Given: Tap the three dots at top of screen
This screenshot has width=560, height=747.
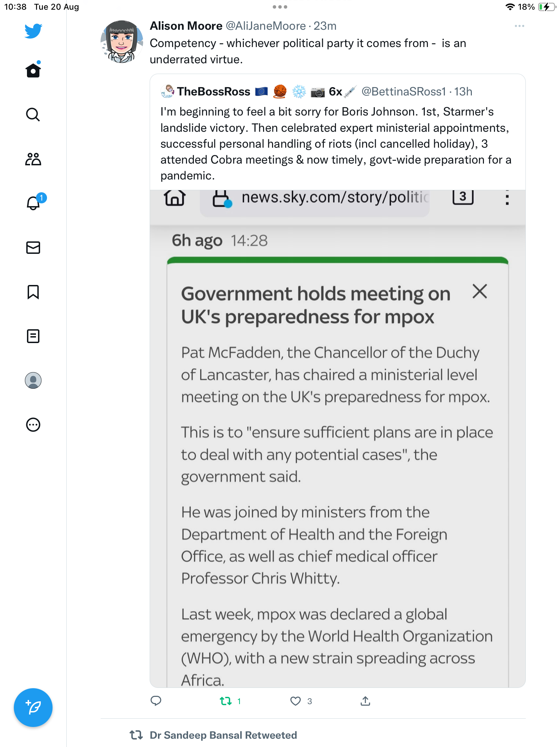Looking at the screenshot, I should [280, 7].
